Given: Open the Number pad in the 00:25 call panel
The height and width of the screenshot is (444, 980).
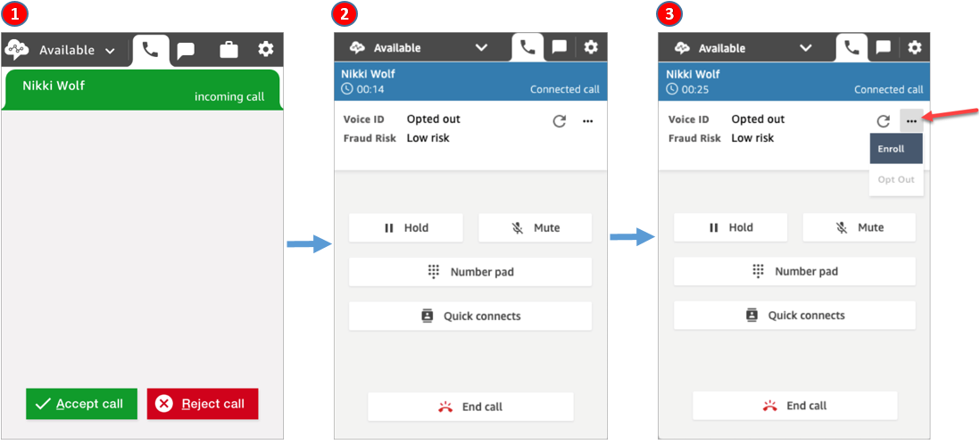Looking at the screenshot, I should 794,272.
